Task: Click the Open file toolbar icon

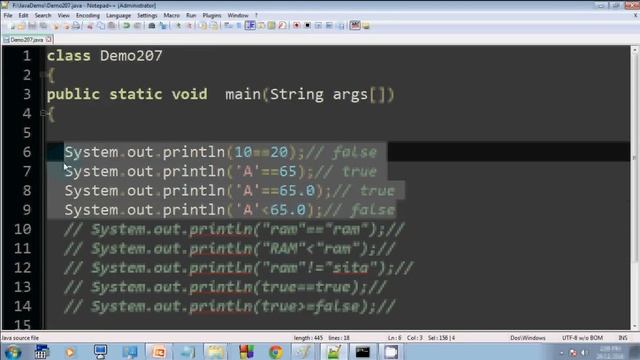Action: coord(21,26)
